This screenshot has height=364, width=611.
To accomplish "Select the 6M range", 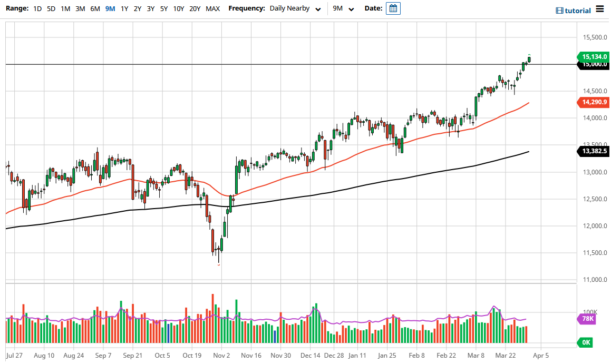I will click(x=94, y=8).
